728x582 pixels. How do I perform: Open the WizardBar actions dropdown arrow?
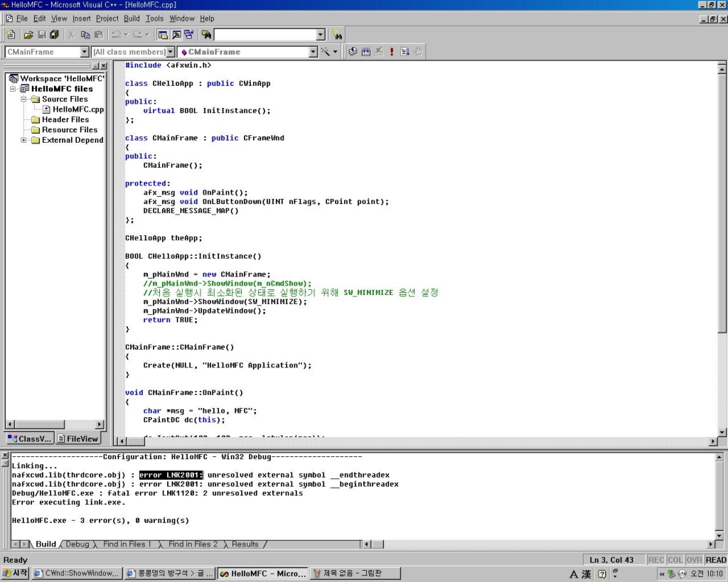(335, 51)
